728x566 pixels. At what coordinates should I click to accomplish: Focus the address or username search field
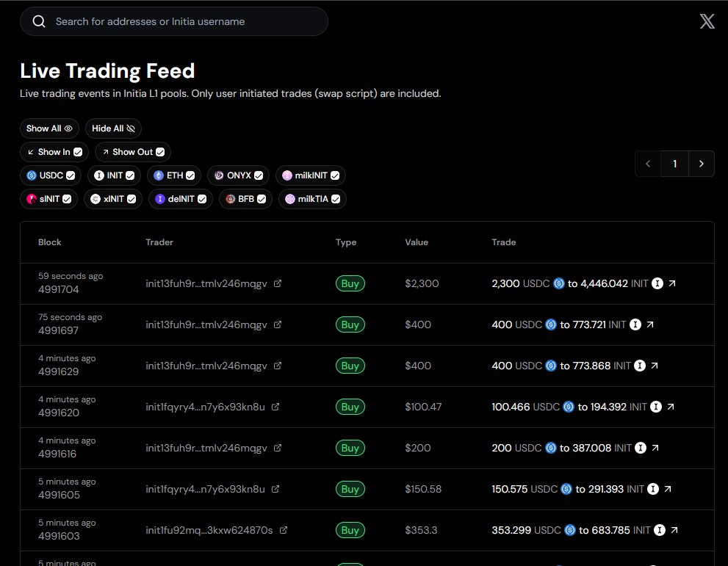pos(174,21)
